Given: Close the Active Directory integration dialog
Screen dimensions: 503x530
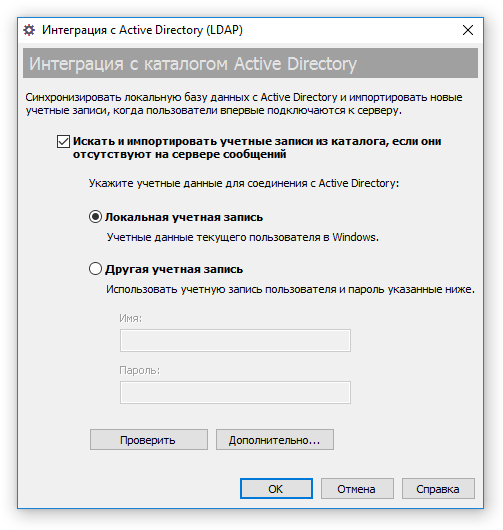Looking at the screenshot, I should click(x=468, y=30).
